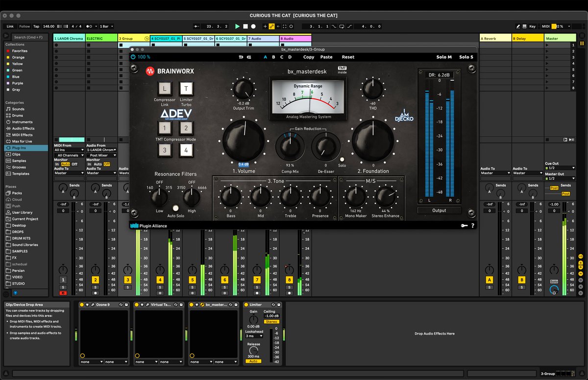Deactivate track 3 with its yellow activator

pos(128,280)
